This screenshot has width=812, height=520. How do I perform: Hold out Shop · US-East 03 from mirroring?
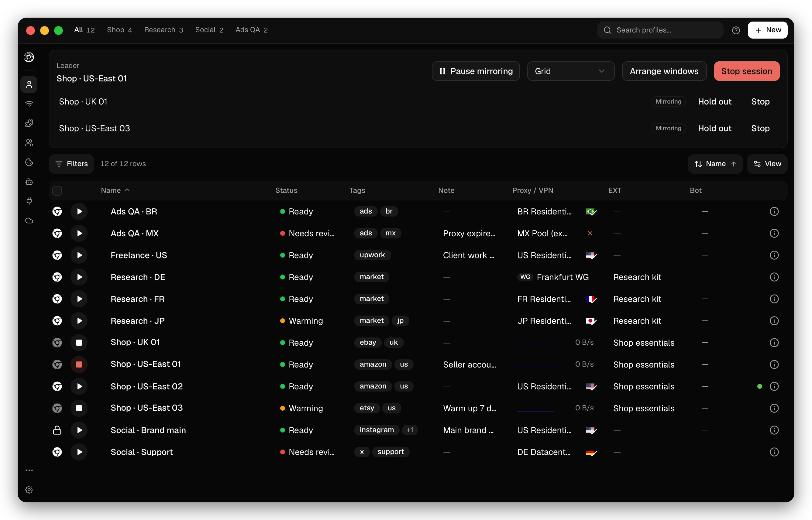714,128
